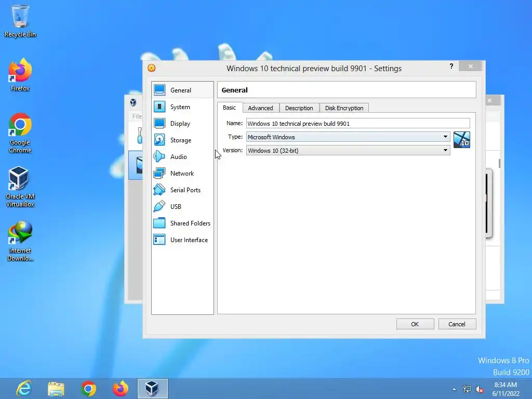The image size is (532, 399).
Task: Show hidden tray icons arrow
Action: 454,389
